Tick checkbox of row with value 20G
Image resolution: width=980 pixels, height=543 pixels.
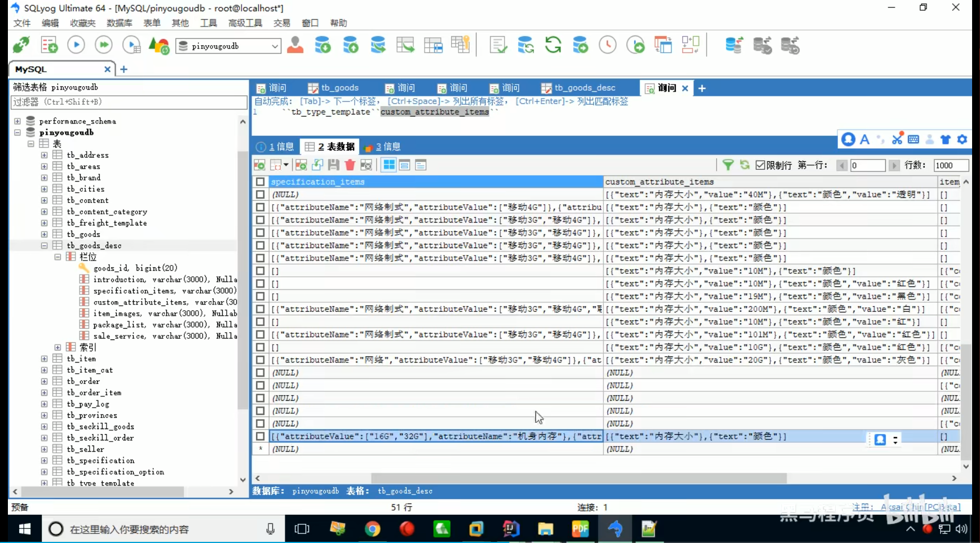(260, 360)
